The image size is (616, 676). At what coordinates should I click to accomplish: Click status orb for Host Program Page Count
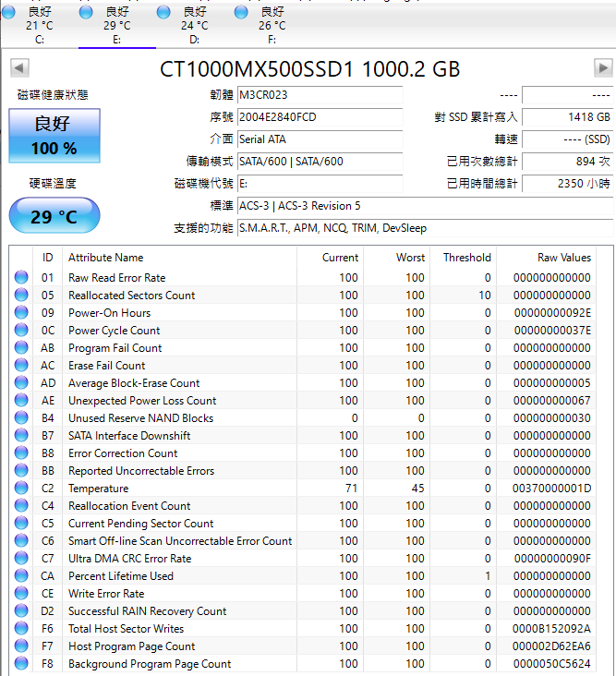click(x=21, y=646)
